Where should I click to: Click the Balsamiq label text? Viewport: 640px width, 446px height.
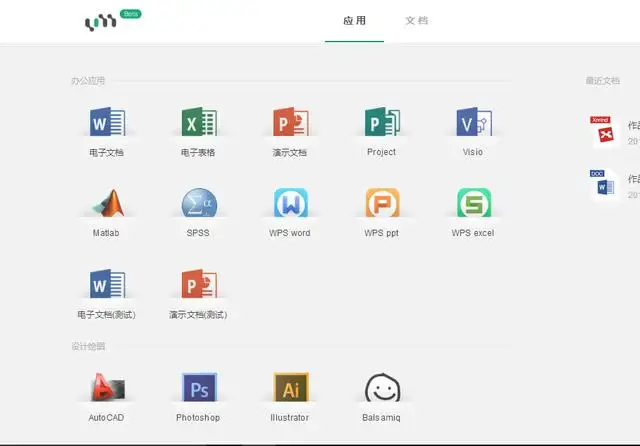coord(381,417)
